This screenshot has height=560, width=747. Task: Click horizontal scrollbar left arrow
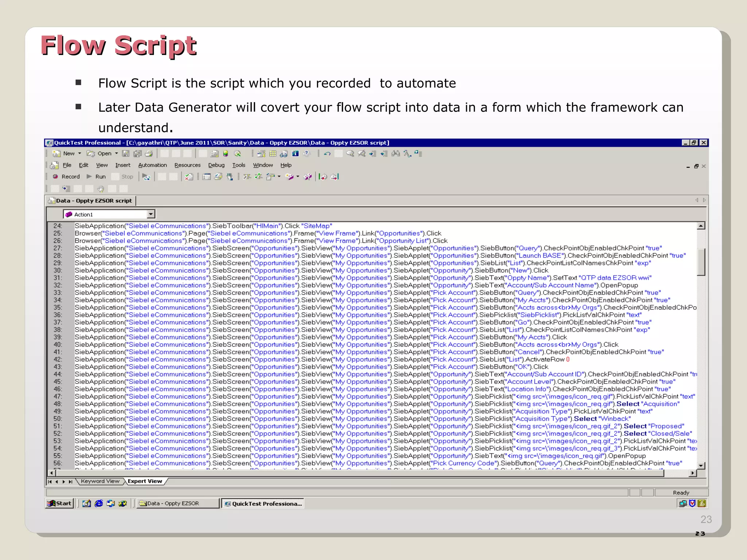[51, 473]
